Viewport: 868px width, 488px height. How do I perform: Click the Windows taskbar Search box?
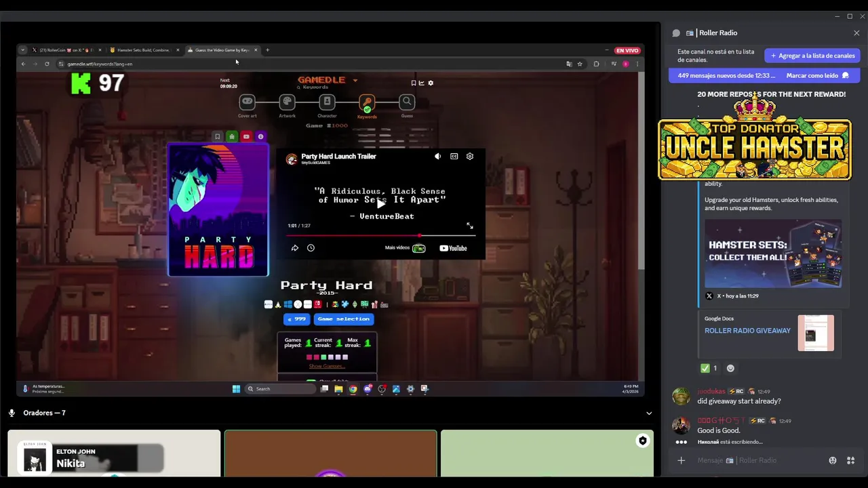click(281, 389)
